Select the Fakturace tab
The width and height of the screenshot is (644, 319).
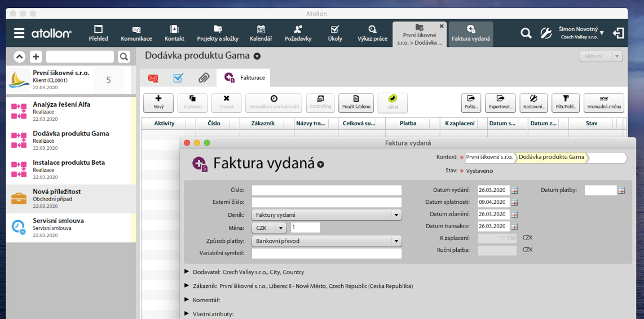tap(244, 78)
